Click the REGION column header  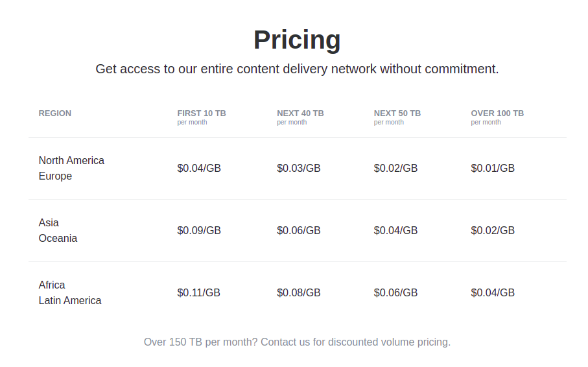(55, 113)
